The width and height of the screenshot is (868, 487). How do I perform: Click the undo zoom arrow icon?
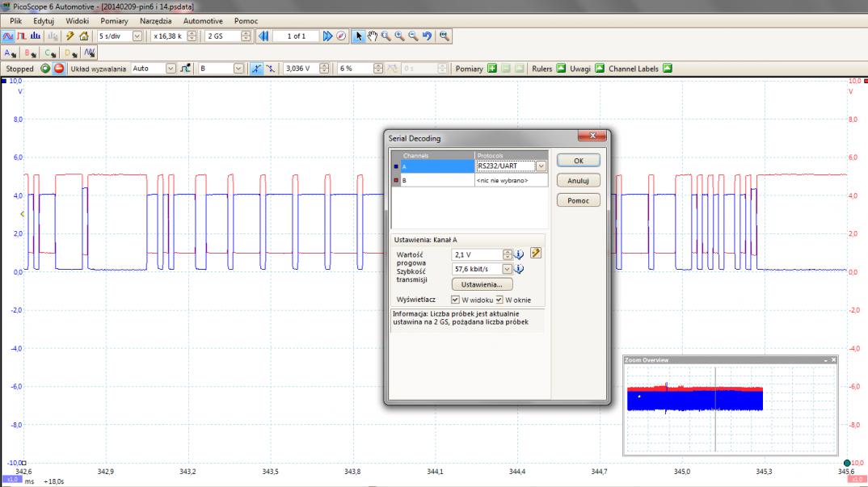click(x=426, y=36)
